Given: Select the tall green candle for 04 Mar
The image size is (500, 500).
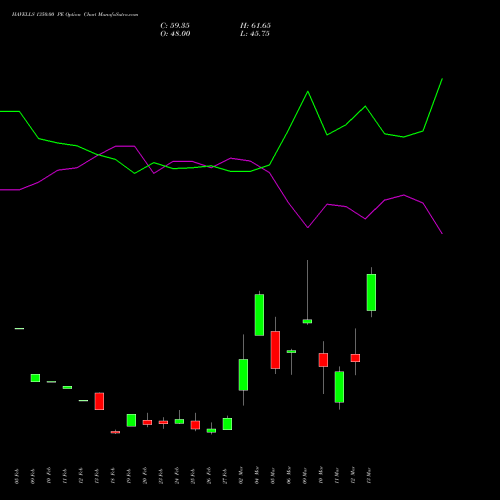Looking at the screenshot, I should (x=259, y=315).
